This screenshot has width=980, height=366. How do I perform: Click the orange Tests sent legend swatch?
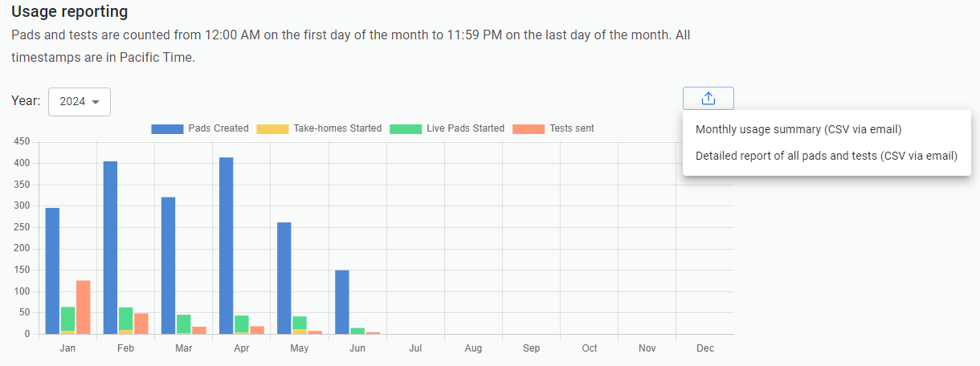pos(529,128)
